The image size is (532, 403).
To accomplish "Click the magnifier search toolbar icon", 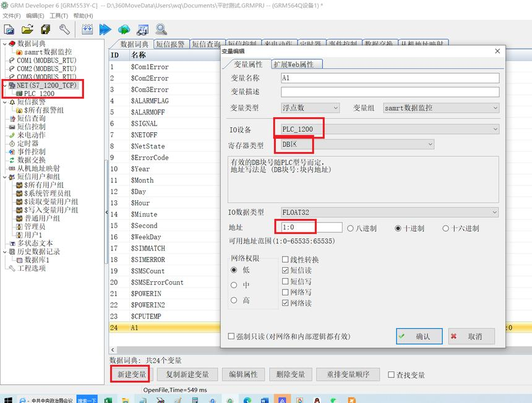I will point(161,30).
